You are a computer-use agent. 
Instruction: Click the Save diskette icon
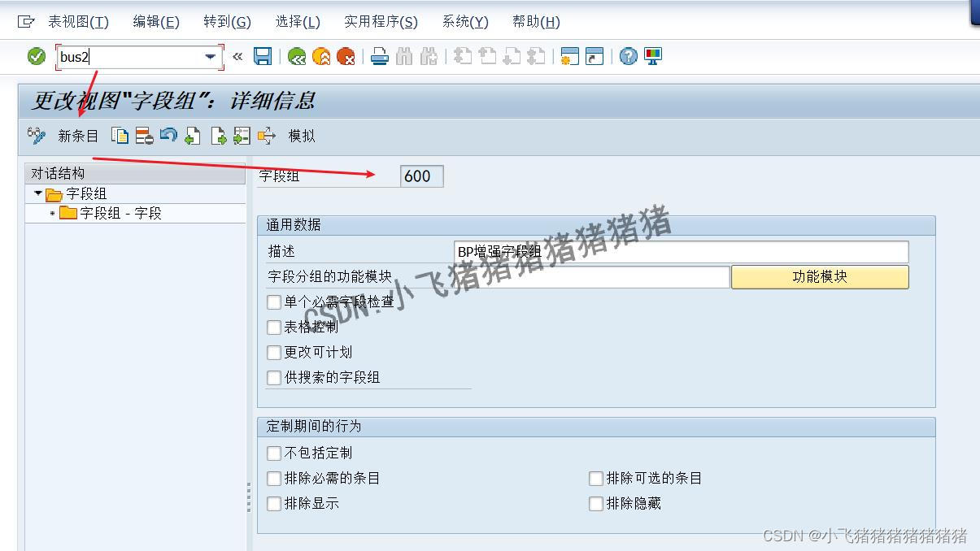[263, 56]
